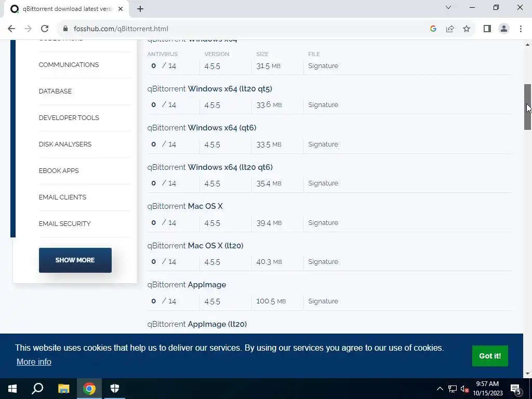Download qBittorrent Windows x64 (qt6)
This screenshot has height=399, width=532.
[x=202, y=128]
